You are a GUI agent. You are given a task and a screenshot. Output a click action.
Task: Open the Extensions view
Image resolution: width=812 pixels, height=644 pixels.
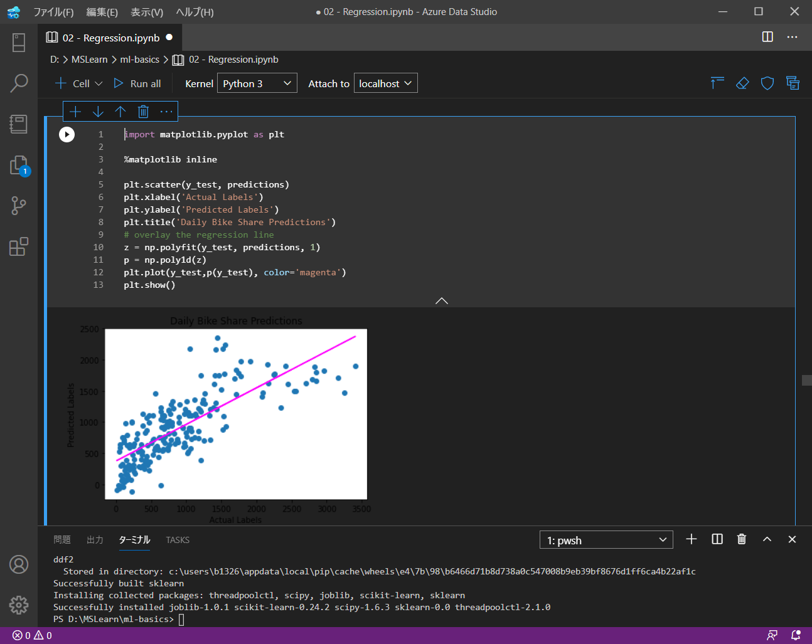pos(19,246)
